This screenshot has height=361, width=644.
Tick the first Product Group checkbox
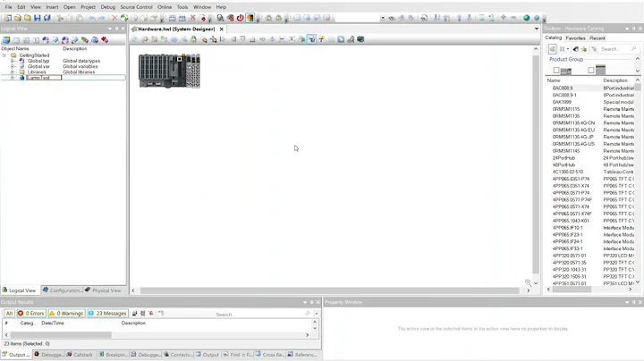click(x=556, y=71)
